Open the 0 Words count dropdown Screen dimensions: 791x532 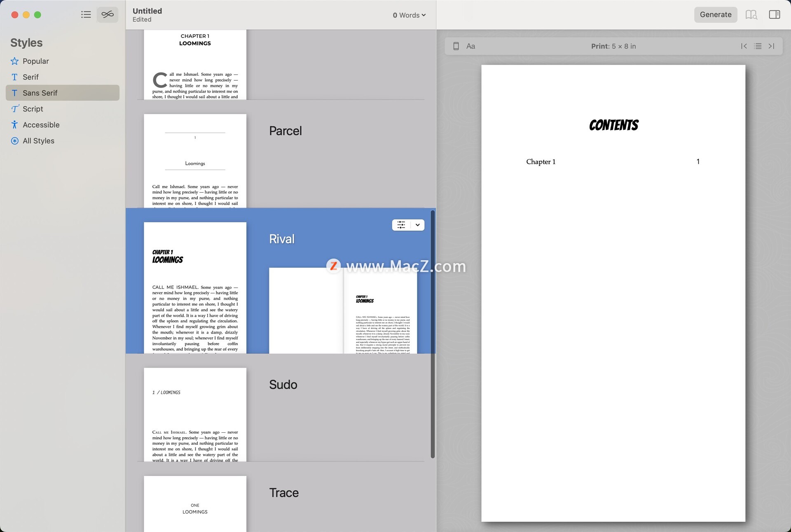point(409,15)
